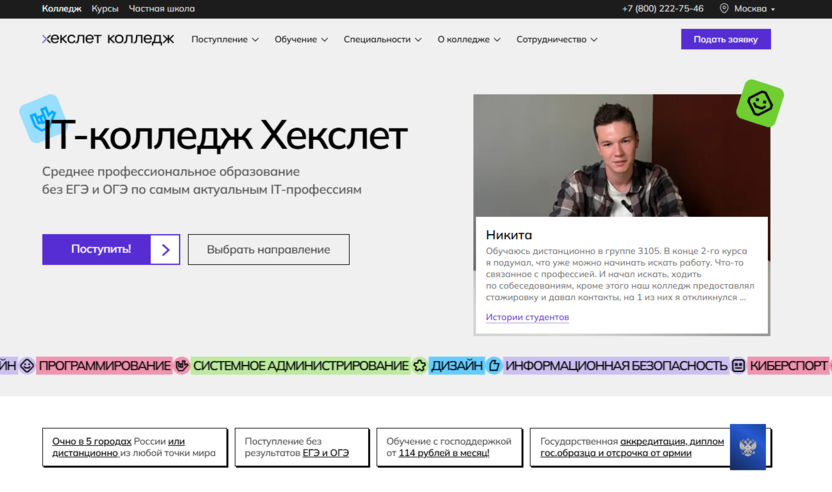Click Nikita's video thumbnail

pyautogui.click(x=622, y=156)
